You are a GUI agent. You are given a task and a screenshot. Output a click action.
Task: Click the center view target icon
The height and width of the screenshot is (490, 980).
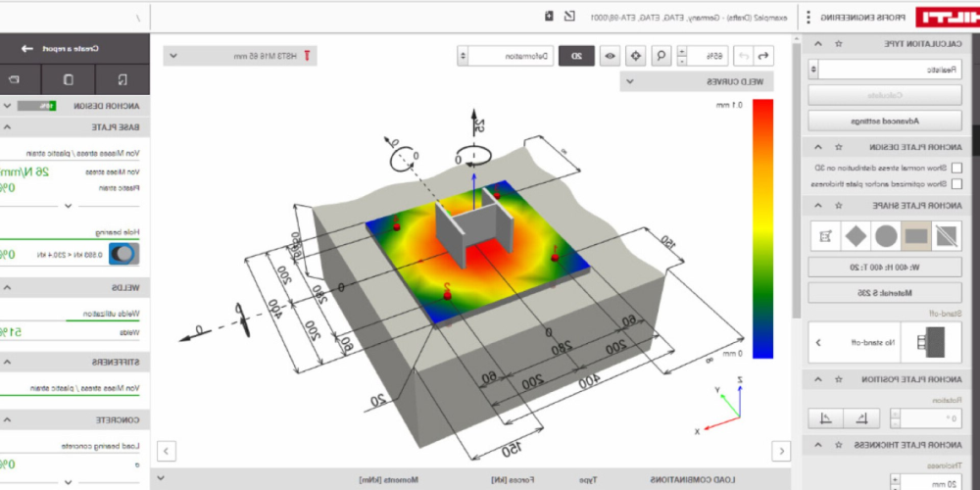(637, 57)
